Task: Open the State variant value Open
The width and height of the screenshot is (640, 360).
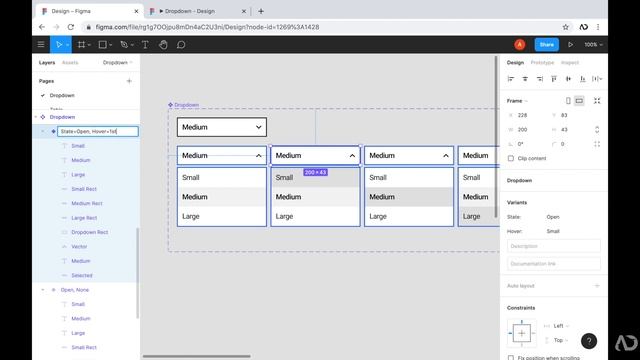Action: pyautogui.click(x=553, y=217)
